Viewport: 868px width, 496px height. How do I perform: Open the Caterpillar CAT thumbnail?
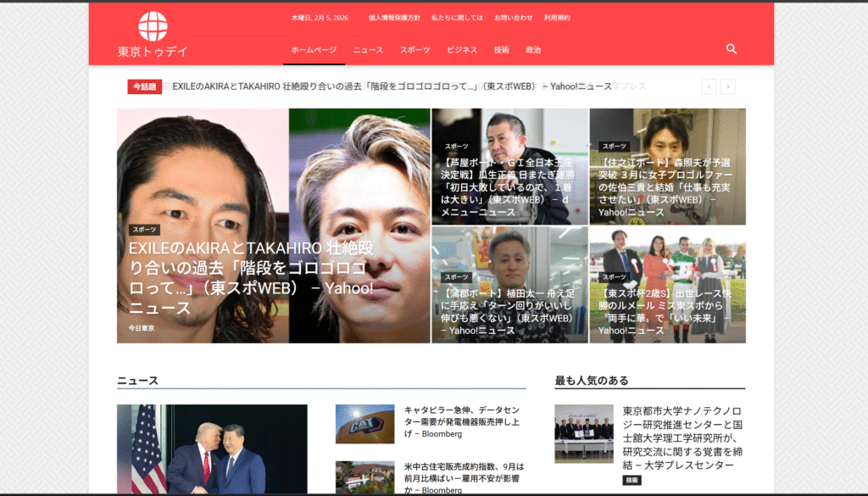364,424
